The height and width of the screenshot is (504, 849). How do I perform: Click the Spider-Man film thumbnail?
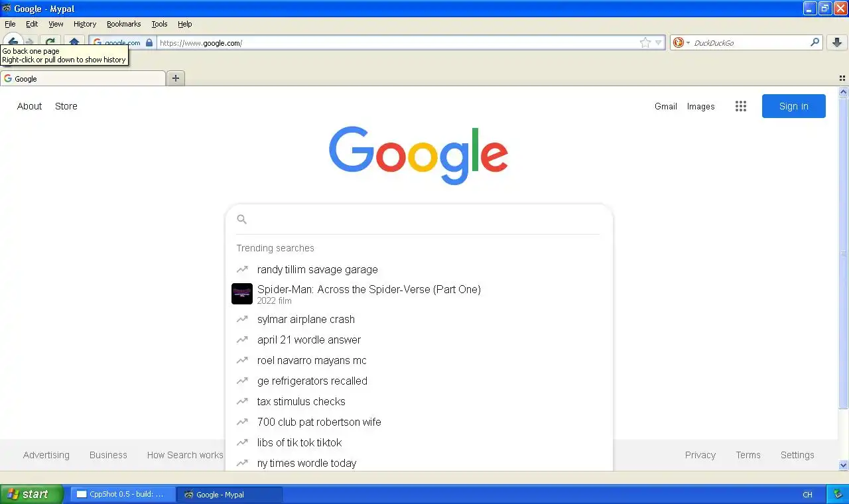242,294
